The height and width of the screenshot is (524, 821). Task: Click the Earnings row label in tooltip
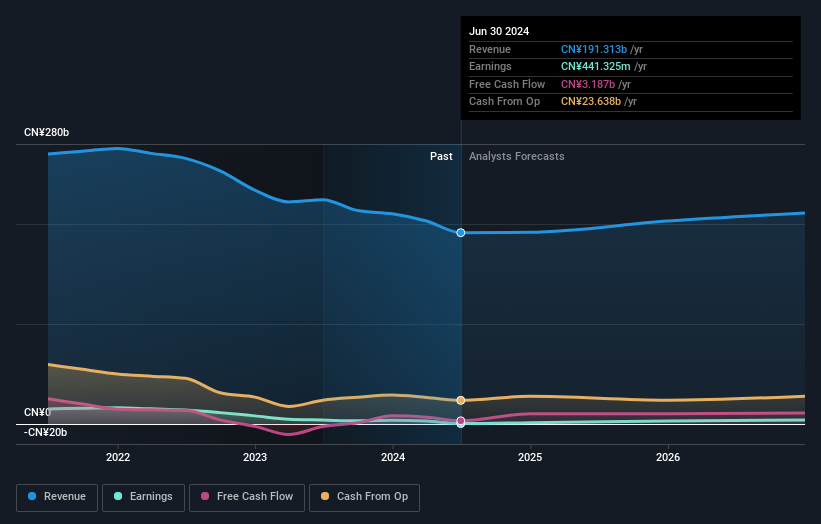[x=490, y=66]
